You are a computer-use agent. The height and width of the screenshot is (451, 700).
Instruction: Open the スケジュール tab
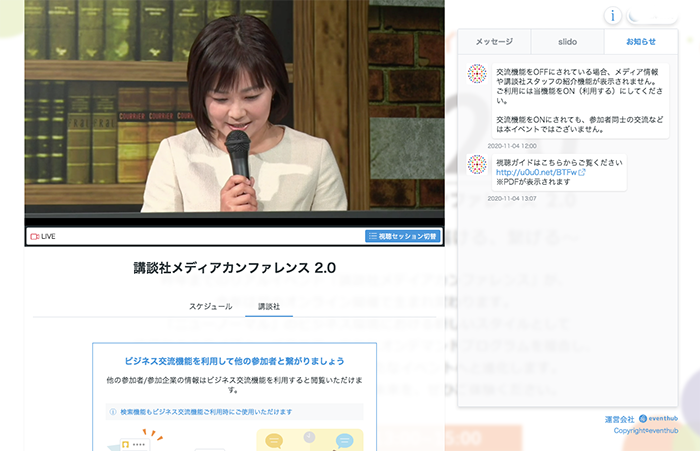point(210,306)
